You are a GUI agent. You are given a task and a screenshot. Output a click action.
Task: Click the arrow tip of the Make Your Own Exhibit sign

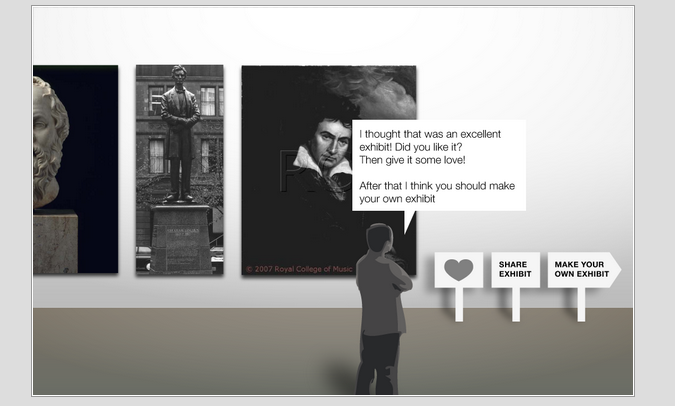pyautogui.click(x=615, y=270)
